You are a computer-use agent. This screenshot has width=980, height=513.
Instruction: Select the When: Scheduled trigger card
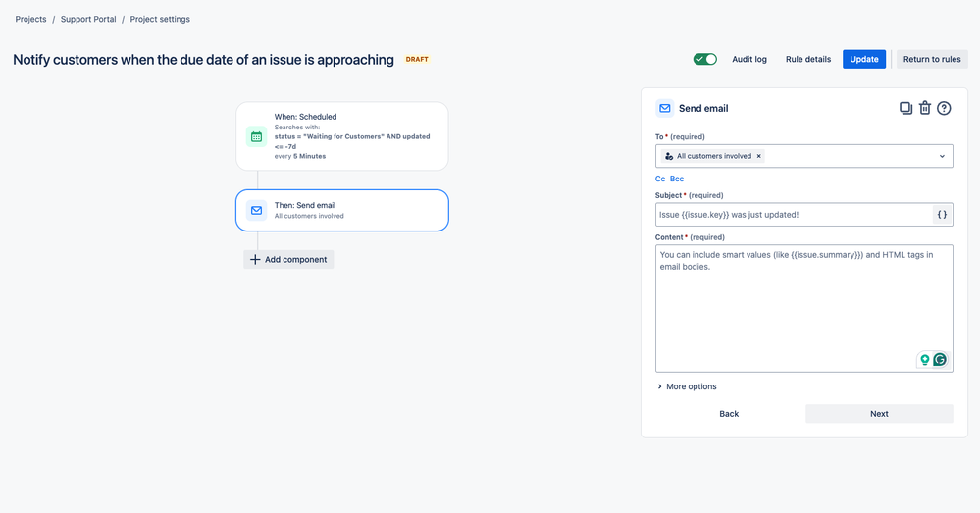342,136
